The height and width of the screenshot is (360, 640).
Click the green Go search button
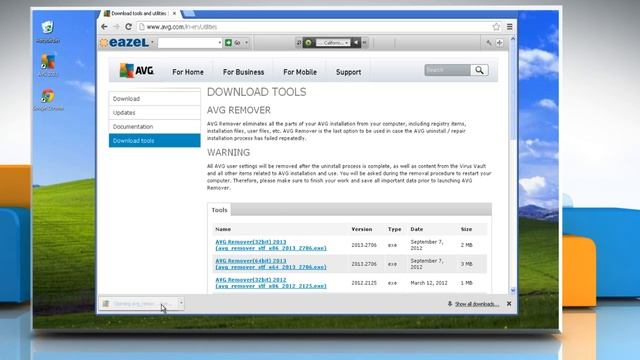pyautogui.click(x=233, y=42)
